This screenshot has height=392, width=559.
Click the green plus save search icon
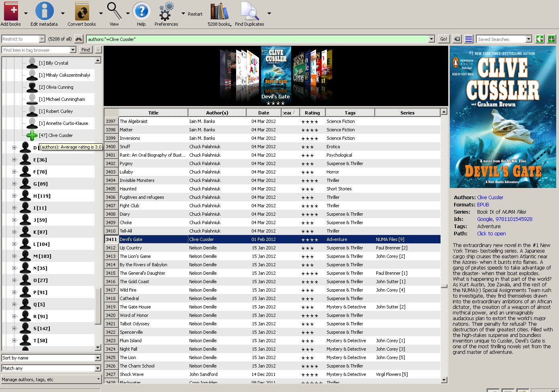(x=551, y=39)
